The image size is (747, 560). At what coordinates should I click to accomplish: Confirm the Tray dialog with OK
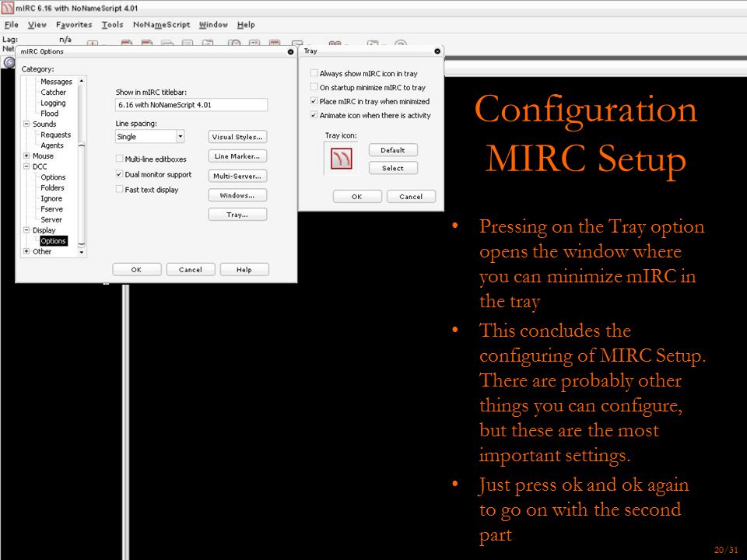tap(357, 196)
